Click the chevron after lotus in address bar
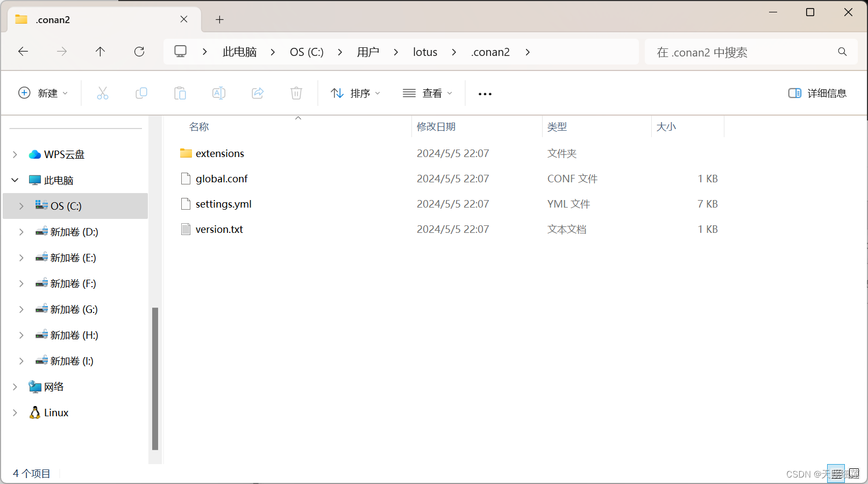The height and width of the screenshot is (484, 868). (x=454, y=52)
